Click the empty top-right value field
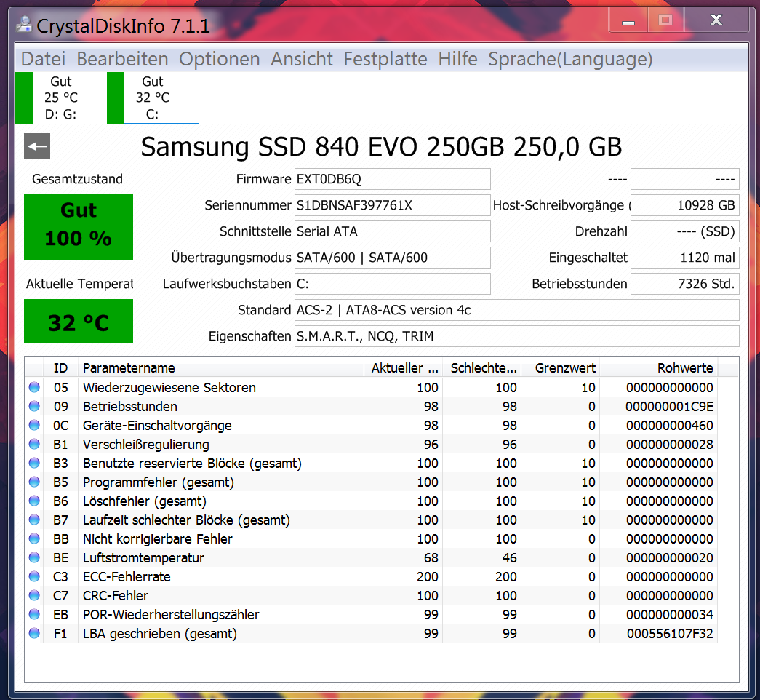The height and width of the screenshot is (700, 760). (x=685, y=179)
